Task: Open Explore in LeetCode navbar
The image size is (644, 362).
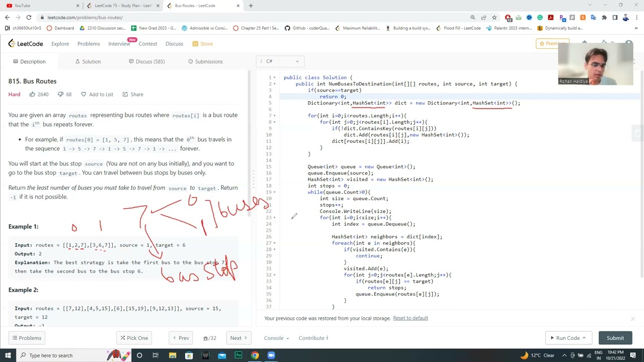Action: 60,44
